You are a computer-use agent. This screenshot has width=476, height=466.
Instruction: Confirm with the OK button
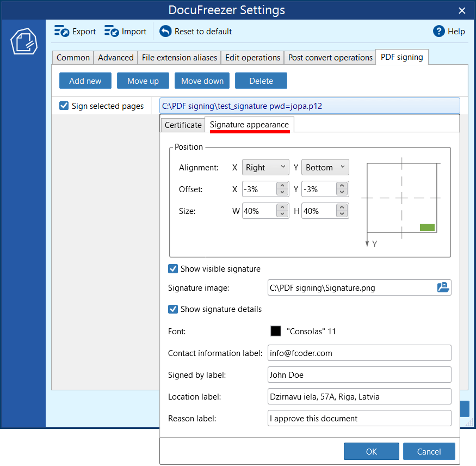tap(371, 451)
